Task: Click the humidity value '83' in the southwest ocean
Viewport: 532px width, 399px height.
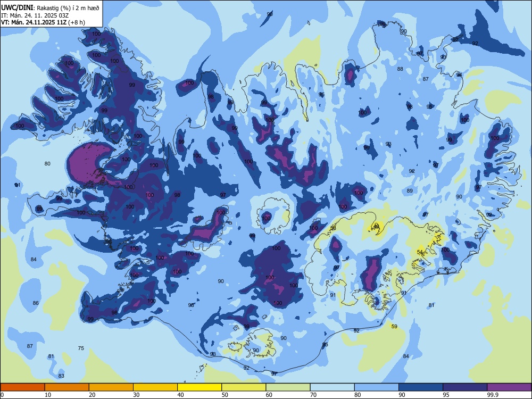Action: (61, 376)
